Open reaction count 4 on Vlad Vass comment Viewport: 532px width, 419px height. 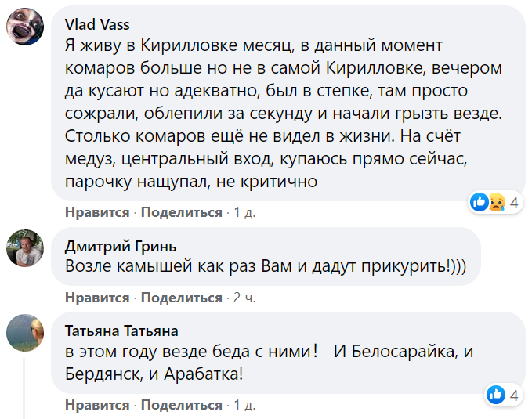pyautogui.click(x=515, y=203)
